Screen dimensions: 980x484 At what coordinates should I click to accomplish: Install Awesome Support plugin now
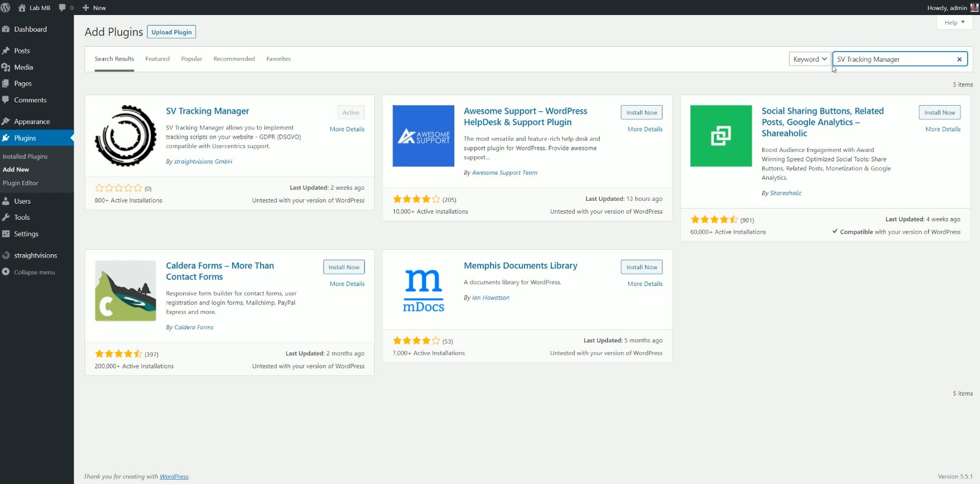point(641,112)
